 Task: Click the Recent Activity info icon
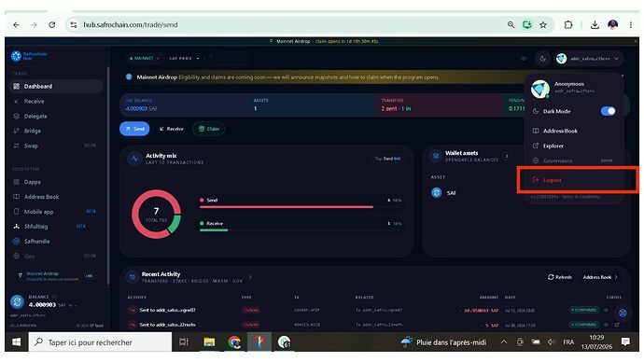[x=250, y=277]
